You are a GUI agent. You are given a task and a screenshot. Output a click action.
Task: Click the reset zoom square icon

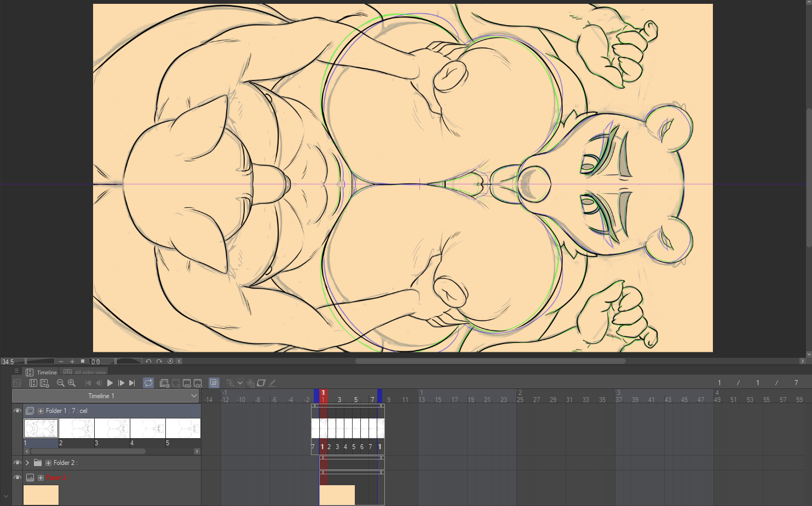[83, 362]
